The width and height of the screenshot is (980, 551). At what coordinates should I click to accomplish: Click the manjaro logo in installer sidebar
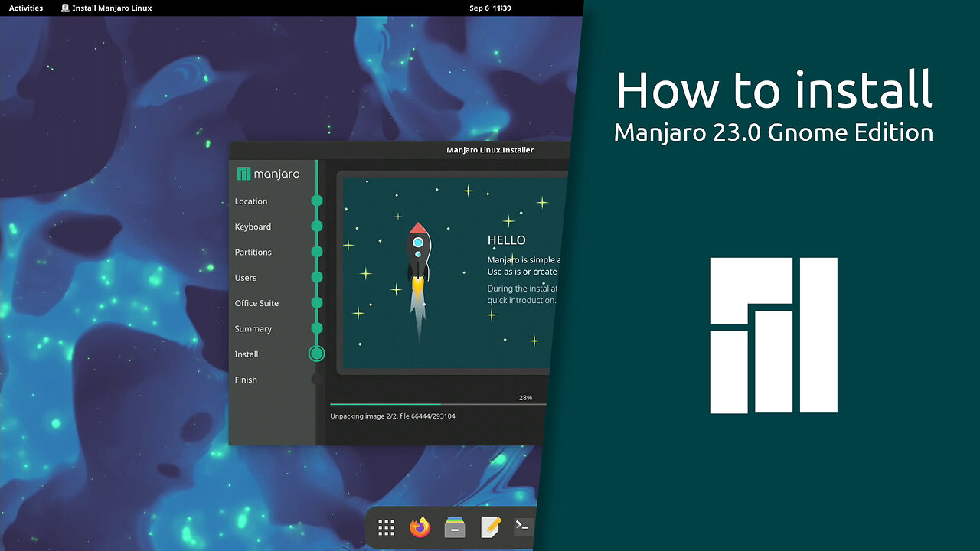[268, 174]
